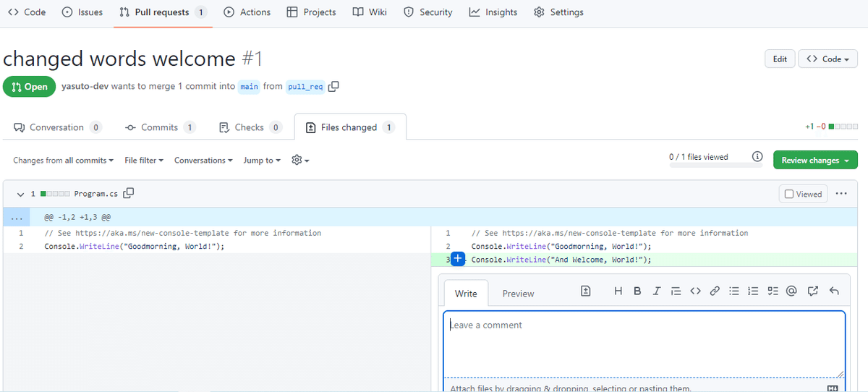This screenshot has height=392, width=868.
Task: Open the Jump to dropdown
Action: point(262,161)
